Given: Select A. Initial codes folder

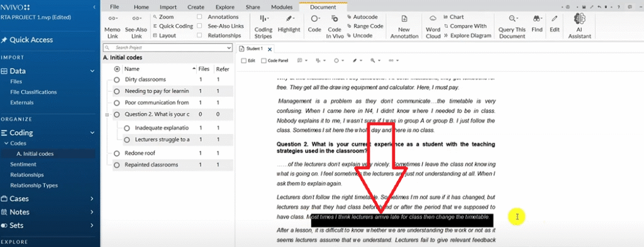Looking at the screenshot, I should coord(35,154).
